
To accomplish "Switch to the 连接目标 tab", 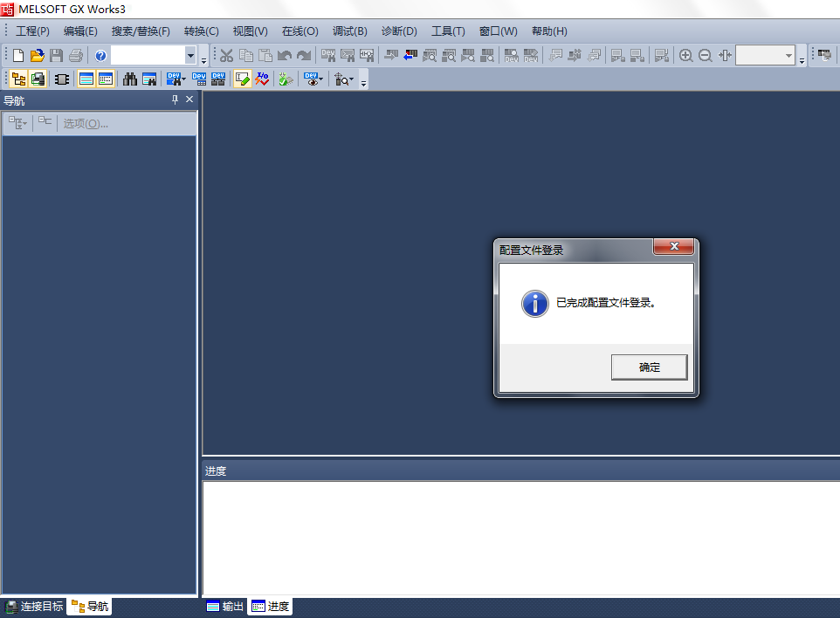I will coord(35,607).
